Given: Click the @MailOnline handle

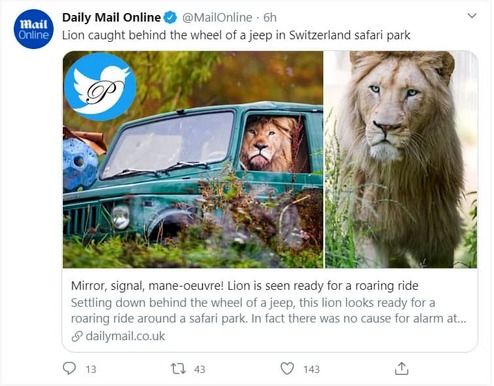Looking at the screenshot, I should [217, 18].
